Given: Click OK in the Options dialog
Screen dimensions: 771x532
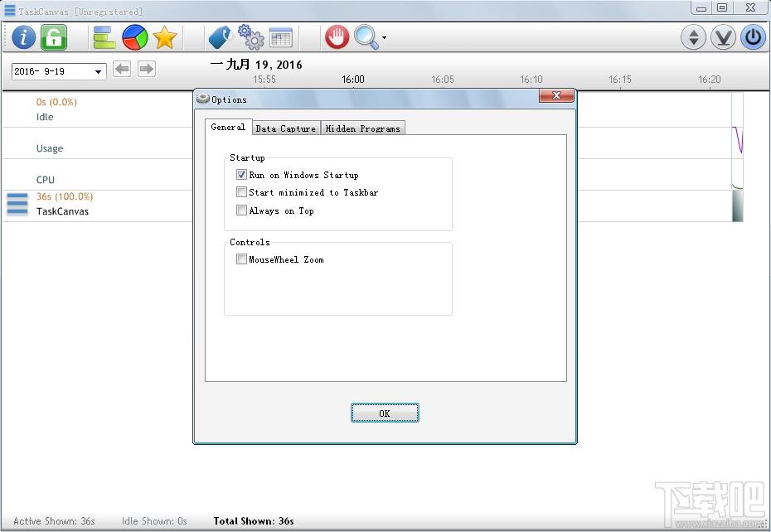Looking at the screenshot, I should tap(385, 413).
